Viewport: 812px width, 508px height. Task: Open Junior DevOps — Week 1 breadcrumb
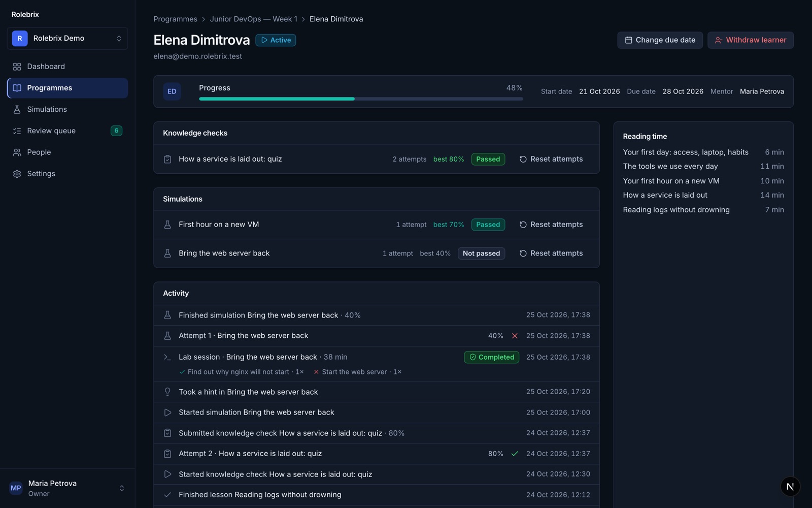(254, 19)
